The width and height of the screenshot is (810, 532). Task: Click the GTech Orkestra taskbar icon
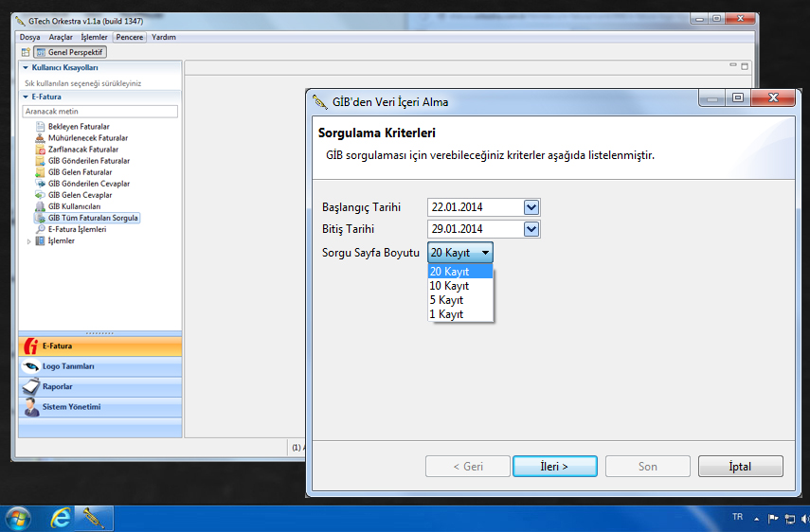point(94,518)
